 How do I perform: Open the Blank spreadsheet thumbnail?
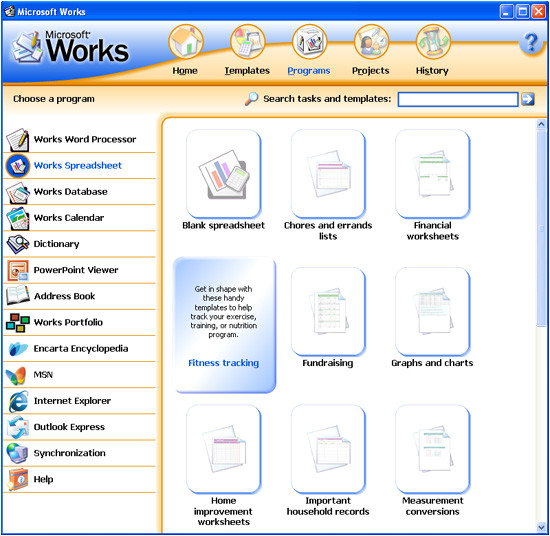click(x=223, y=174)
